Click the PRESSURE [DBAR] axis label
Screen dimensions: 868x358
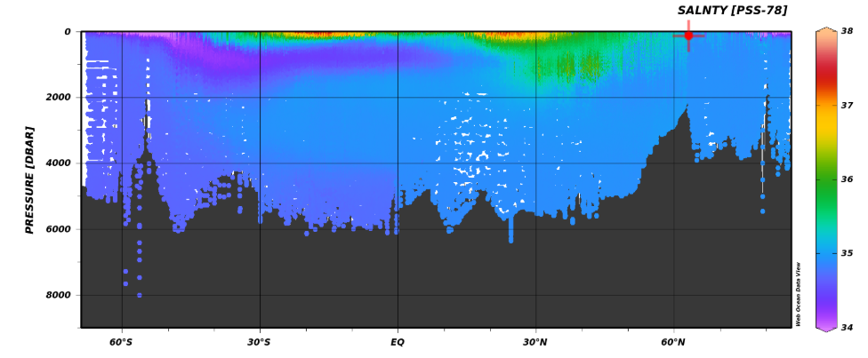point(29,179)
